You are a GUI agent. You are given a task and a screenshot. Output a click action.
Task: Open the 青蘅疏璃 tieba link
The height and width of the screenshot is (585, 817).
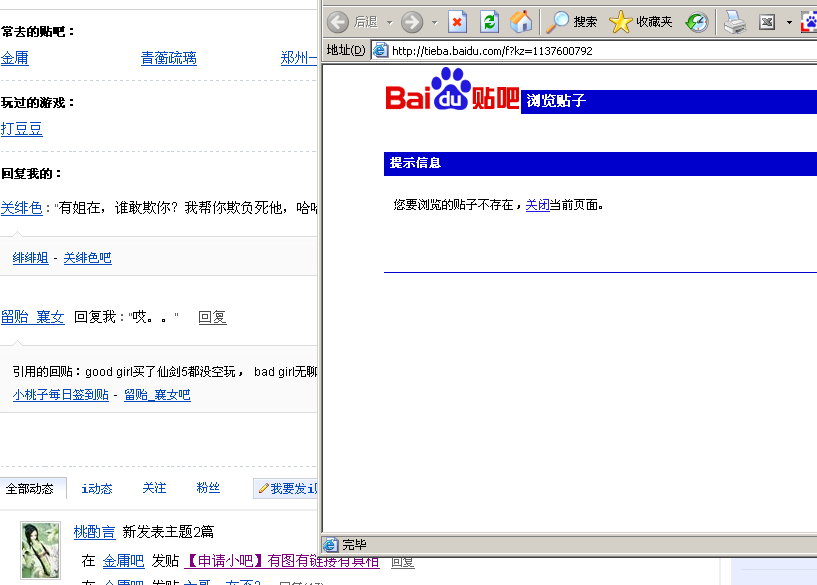point(169,58)
